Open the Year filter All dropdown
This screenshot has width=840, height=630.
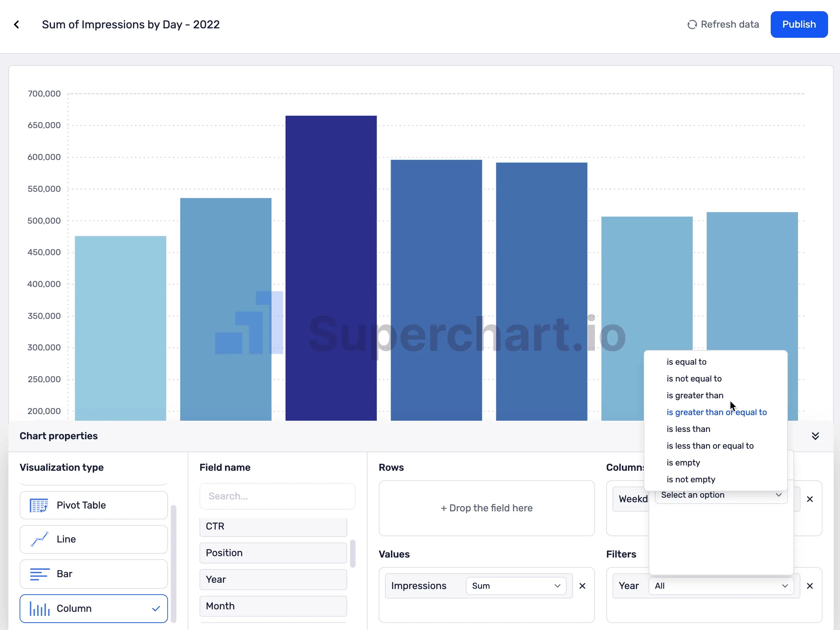point(720,586)
